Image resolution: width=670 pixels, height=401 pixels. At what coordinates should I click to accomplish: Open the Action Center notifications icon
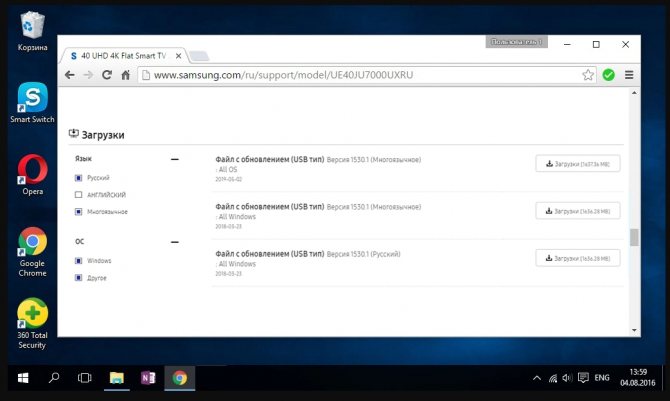click(x=583, y=378)
